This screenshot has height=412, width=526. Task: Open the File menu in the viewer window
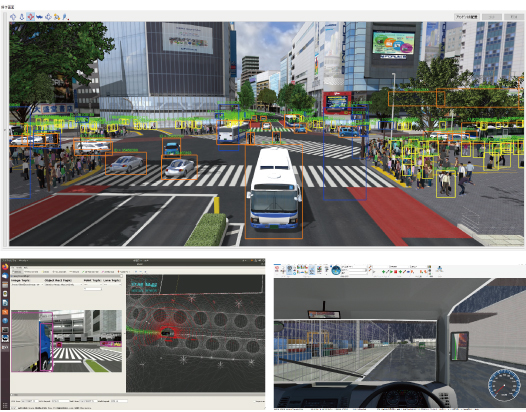coord(13,267)
